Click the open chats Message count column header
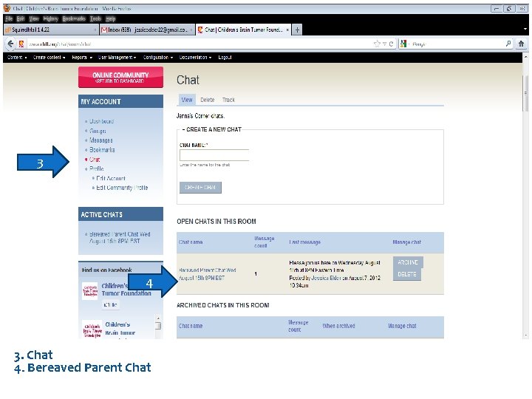Image resolution: width=532 pixels, height=399 pixels. pos(264,242)
